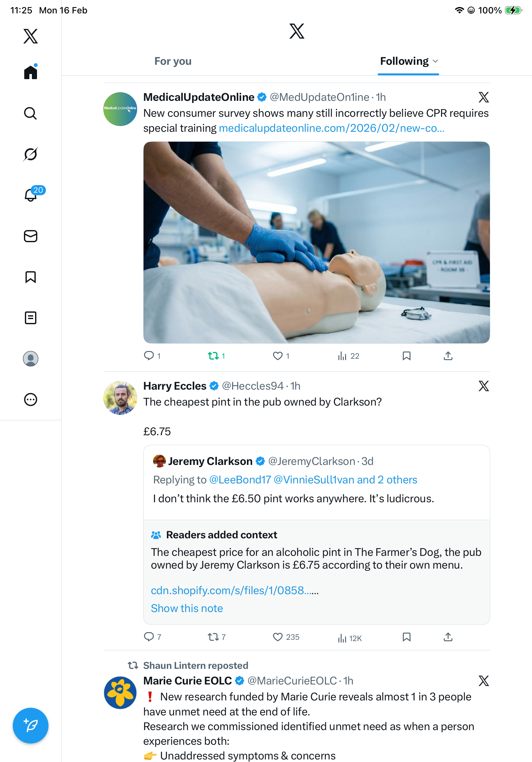Open Lists icon in sidebar

(x=31, y=317)
